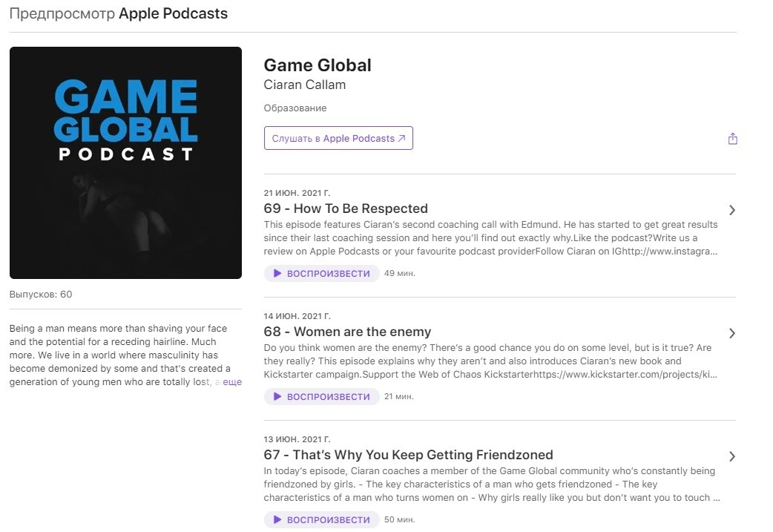
Task: Click the Game Global Podcast cover artwork
Action: (x=125, y=162)
